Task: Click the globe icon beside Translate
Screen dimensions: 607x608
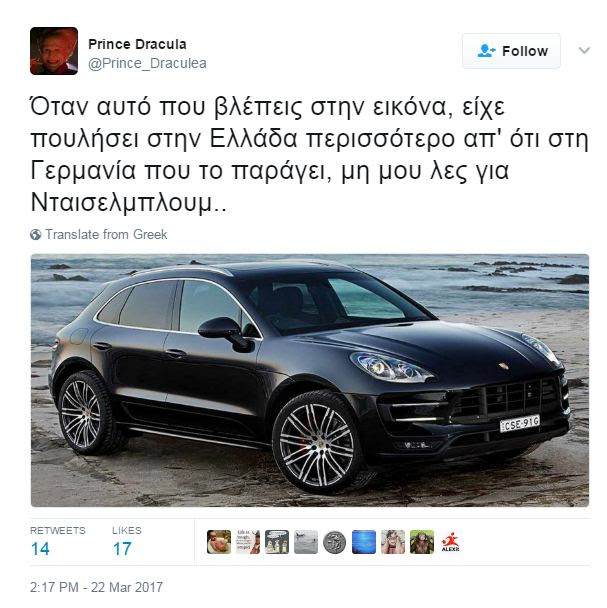Action: coord(35,235)
